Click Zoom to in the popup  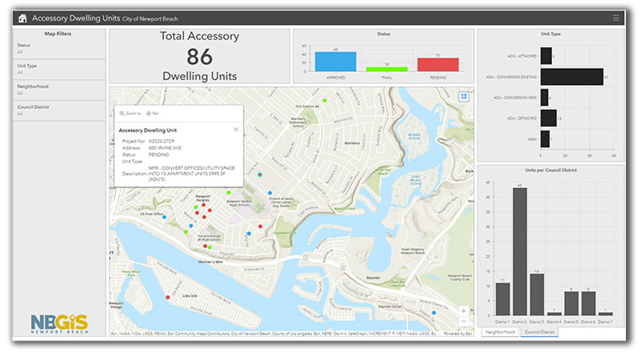[131, 113]
